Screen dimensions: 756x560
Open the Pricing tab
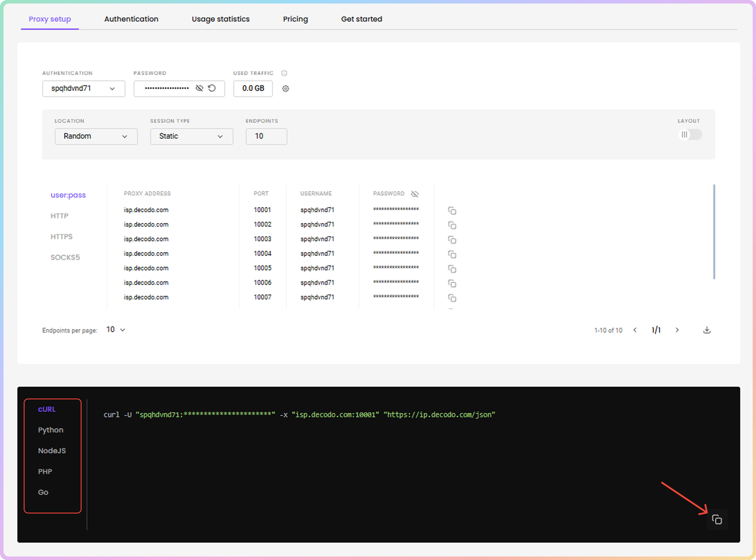295,19
